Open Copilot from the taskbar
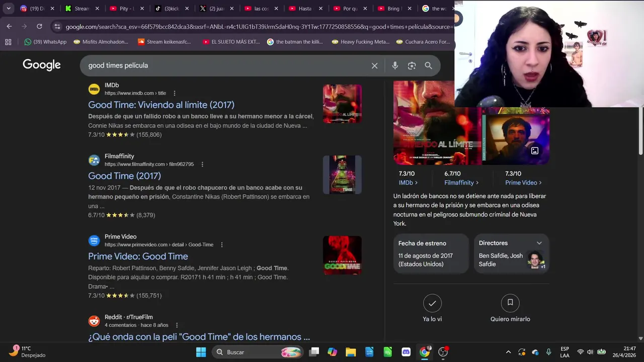 point(332,352)
